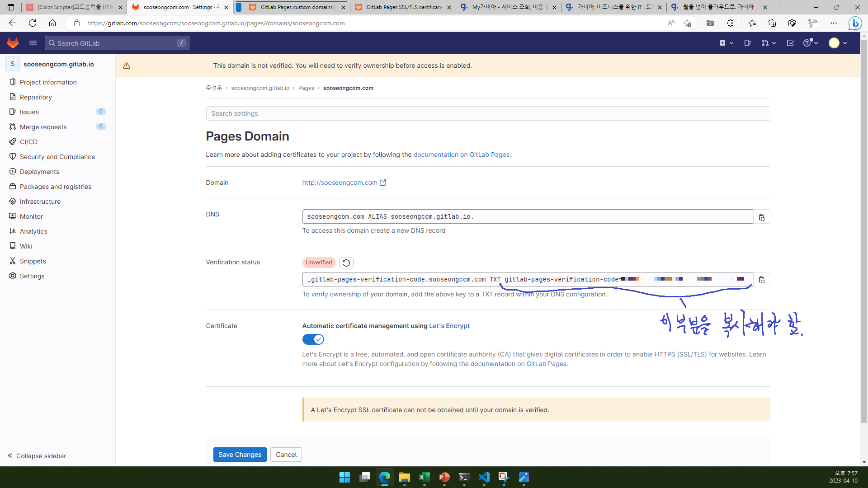Click the copy icon next to verification code
This screenshot has width=868, height=488.
[x=762, y=279]
